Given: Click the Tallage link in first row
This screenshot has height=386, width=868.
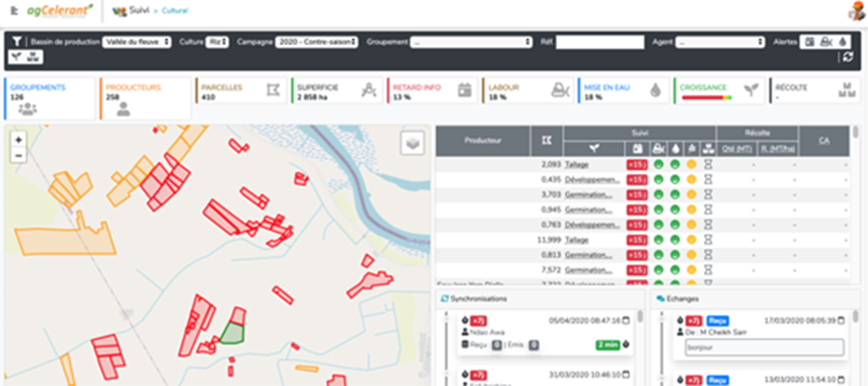Looking at the screenshot, I should tap(576, 165).
